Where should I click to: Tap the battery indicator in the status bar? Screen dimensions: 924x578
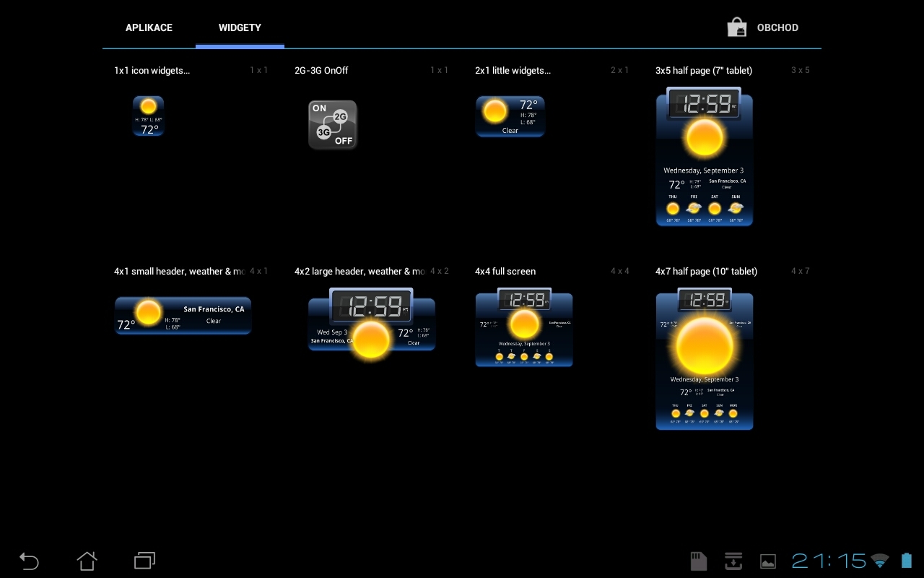[906, 561]
